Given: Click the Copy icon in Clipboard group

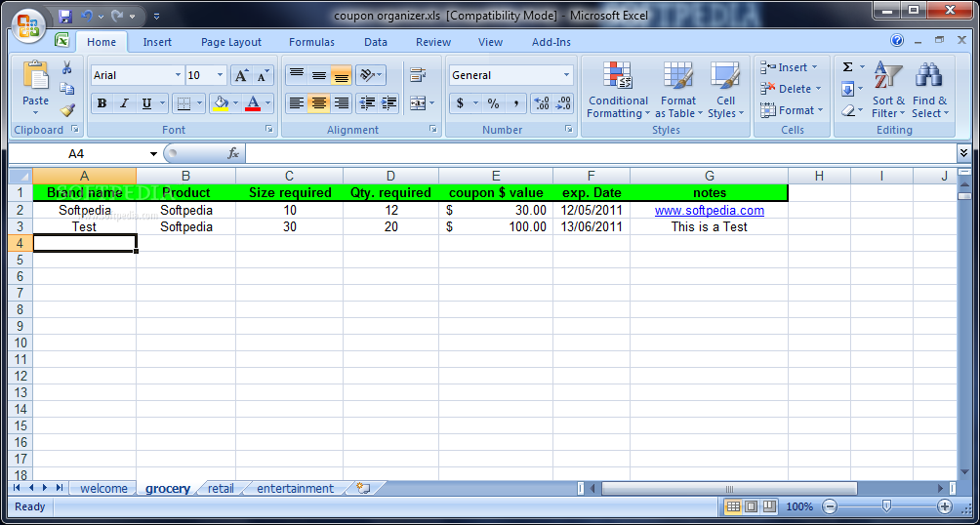Looking at the screenshot, I should click(x=67, y=89).
